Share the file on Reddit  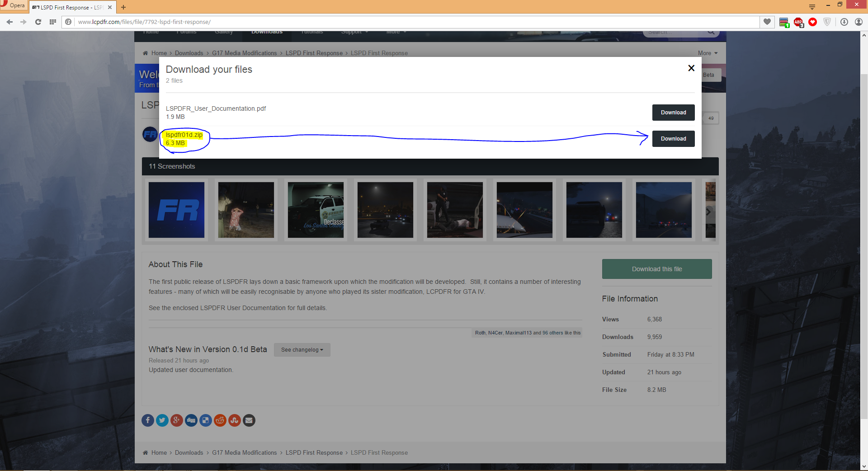click(x=220, y=420)
